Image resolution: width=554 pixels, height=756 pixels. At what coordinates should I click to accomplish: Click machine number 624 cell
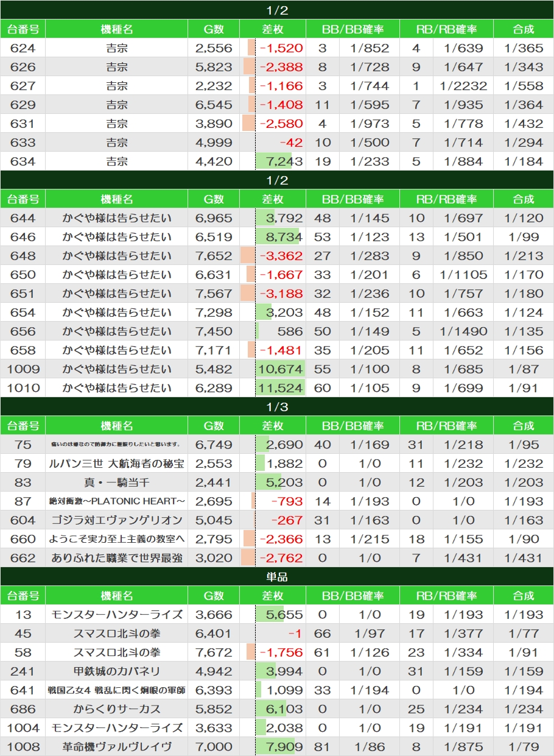click(x=23, y=48)
